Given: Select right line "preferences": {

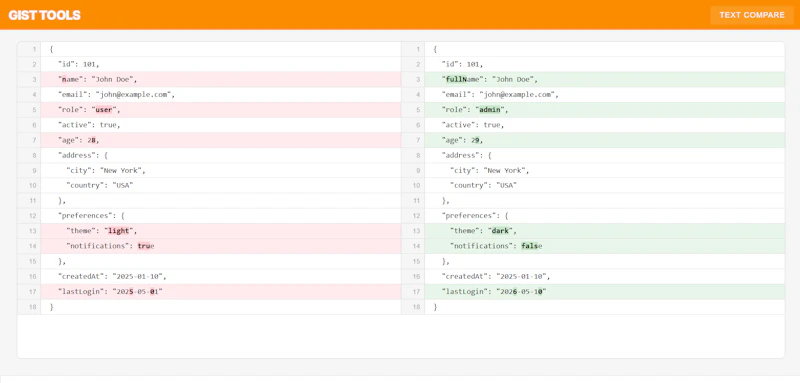Looking at the screenshot, I should pos(605,216).
